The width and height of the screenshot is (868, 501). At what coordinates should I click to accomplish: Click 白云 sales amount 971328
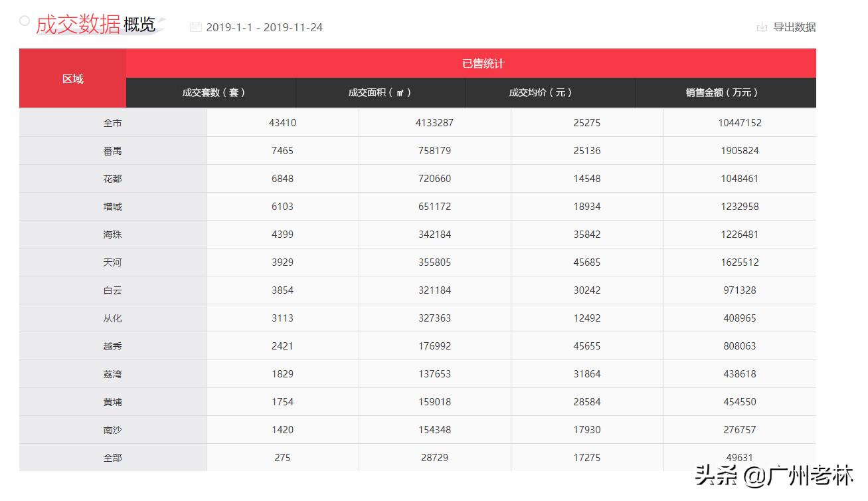click(x=740, y=290)
